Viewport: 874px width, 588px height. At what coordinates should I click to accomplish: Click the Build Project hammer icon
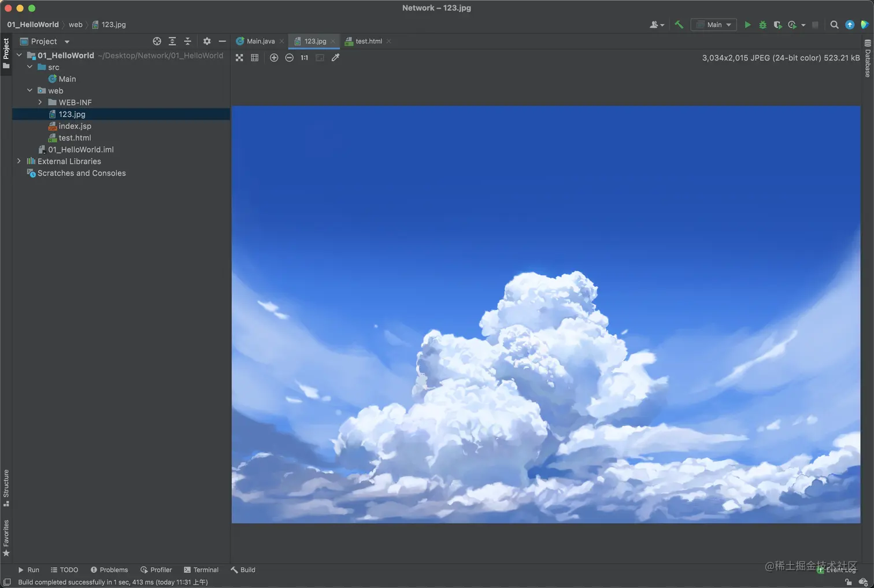click(x=679, y=25)
